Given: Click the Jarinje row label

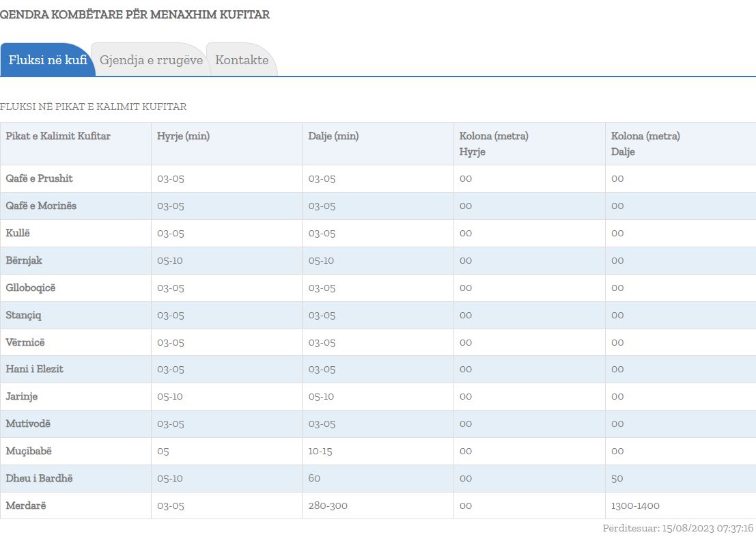Looking at the screenshot, I should point(21,396).
